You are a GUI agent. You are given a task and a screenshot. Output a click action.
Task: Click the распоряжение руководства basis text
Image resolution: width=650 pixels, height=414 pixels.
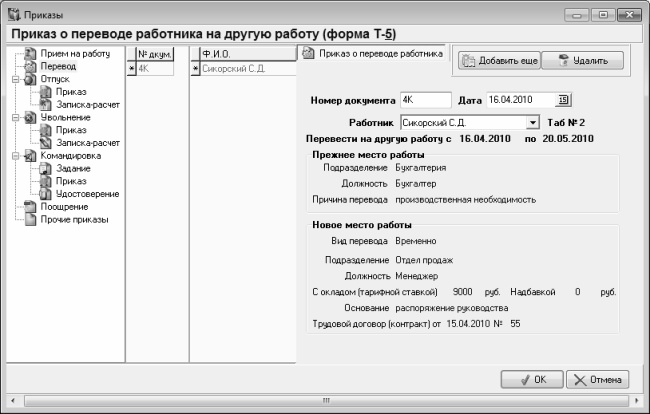pos(452,308)
